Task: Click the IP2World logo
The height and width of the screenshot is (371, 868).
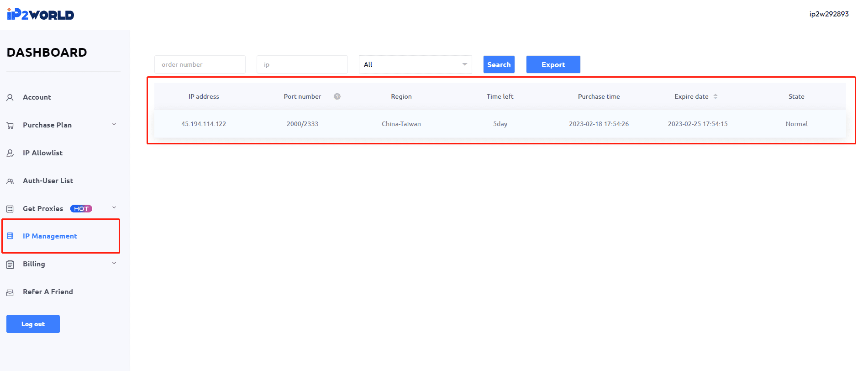Action: click(41, 14)
